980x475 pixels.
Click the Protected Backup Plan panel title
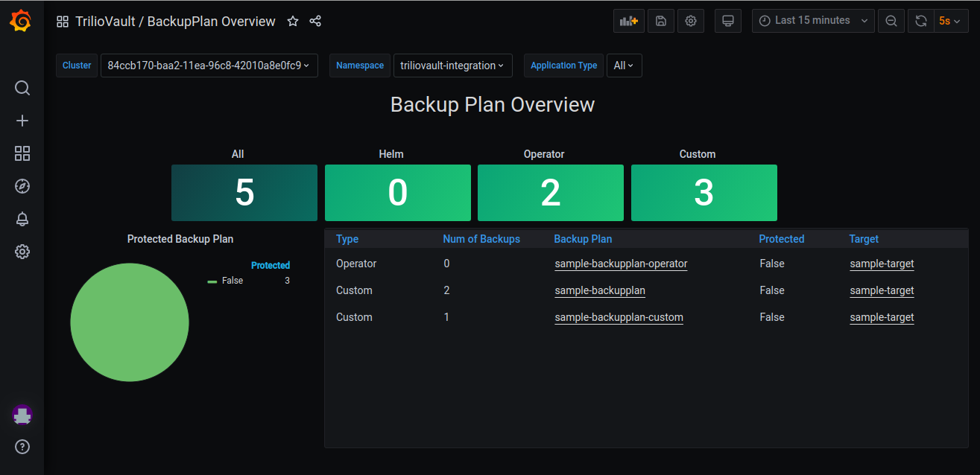(x=180, y=239)
